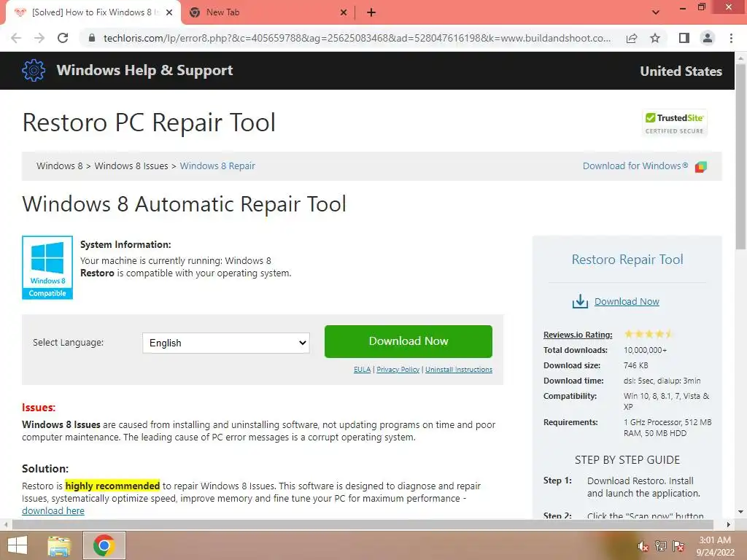Open the tab search chevron

click(656, 12)
